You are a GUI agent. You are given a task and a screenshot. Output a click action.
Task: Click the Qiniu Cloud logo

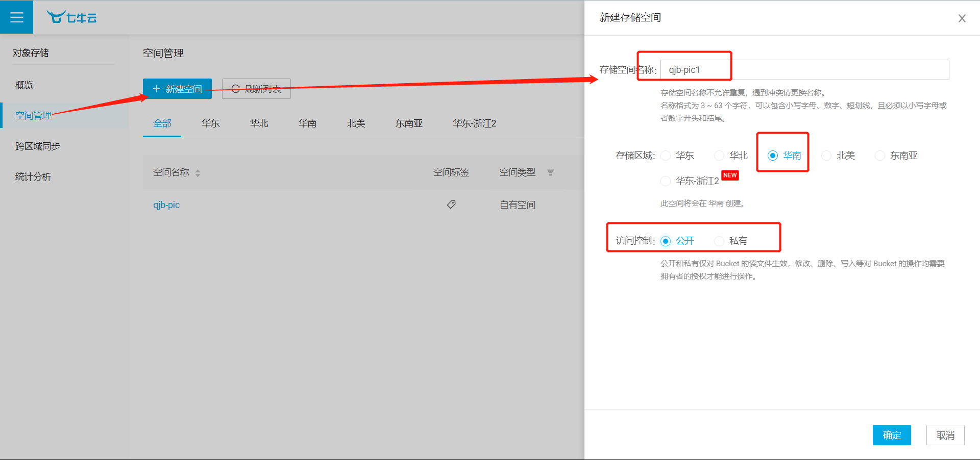tap(71, 17)
